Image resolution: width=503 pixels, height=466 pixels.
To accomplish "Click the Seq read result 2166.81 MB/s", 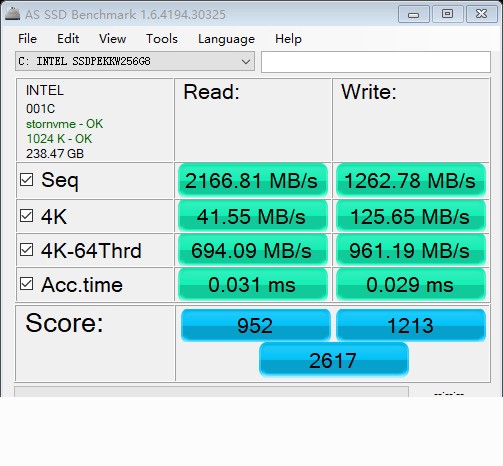I will [x=253, y=180].
